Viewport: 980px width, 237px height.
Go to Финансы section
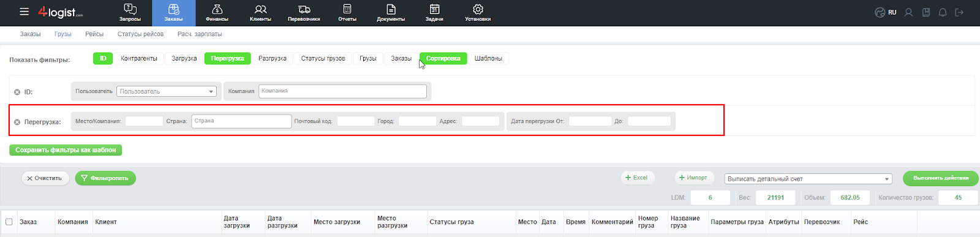217,13
